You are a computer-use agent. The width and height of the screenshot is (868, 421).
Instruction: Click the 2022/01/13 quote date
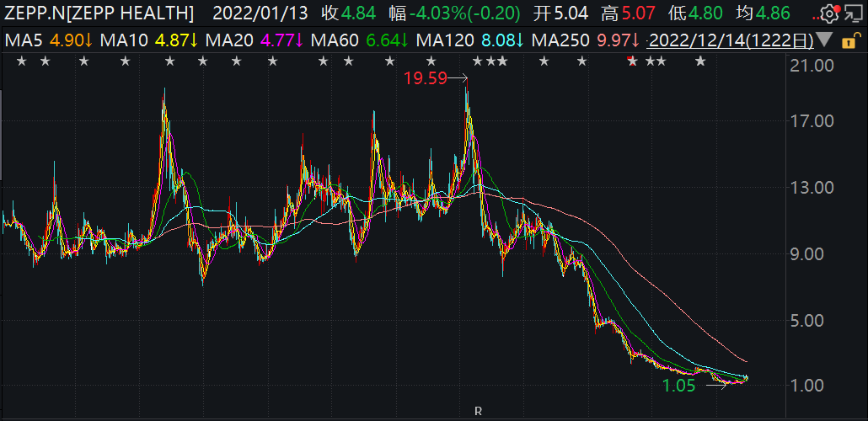click(260, 13)
